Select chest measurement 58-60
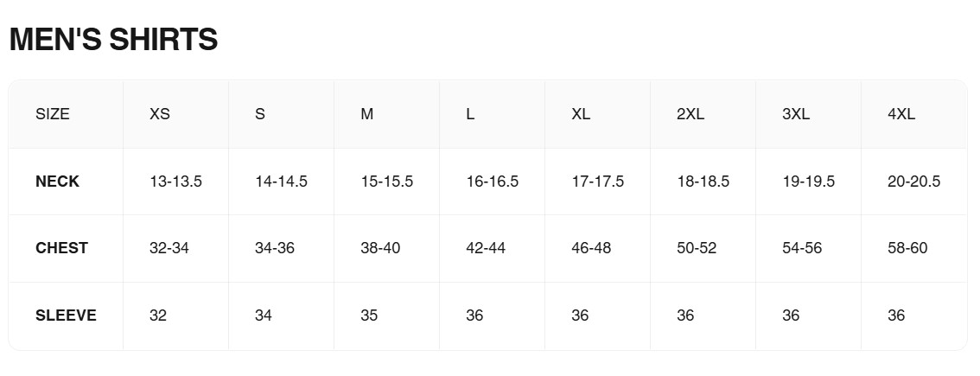Viewport: 980px width, 376px height. (x=907, y=248)
